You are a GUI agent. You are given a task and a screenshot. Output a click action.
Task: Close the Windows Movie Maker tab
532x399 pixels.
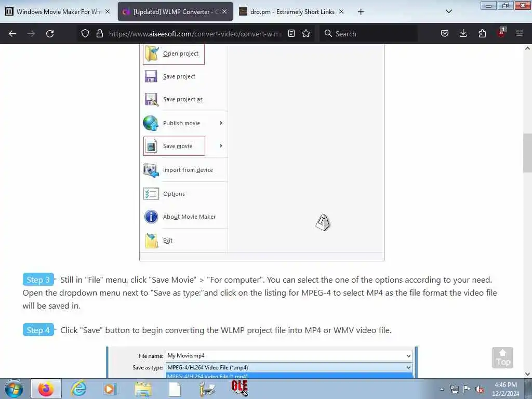tap(108, 11)
